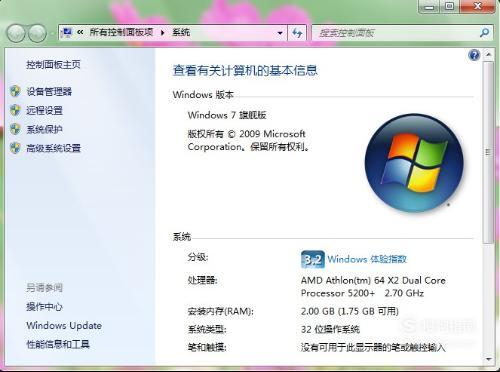Click shield icon next to 设备管理器
Image resolution: width=500 pixels, height=372 pixels.
[x=15, y=91]
